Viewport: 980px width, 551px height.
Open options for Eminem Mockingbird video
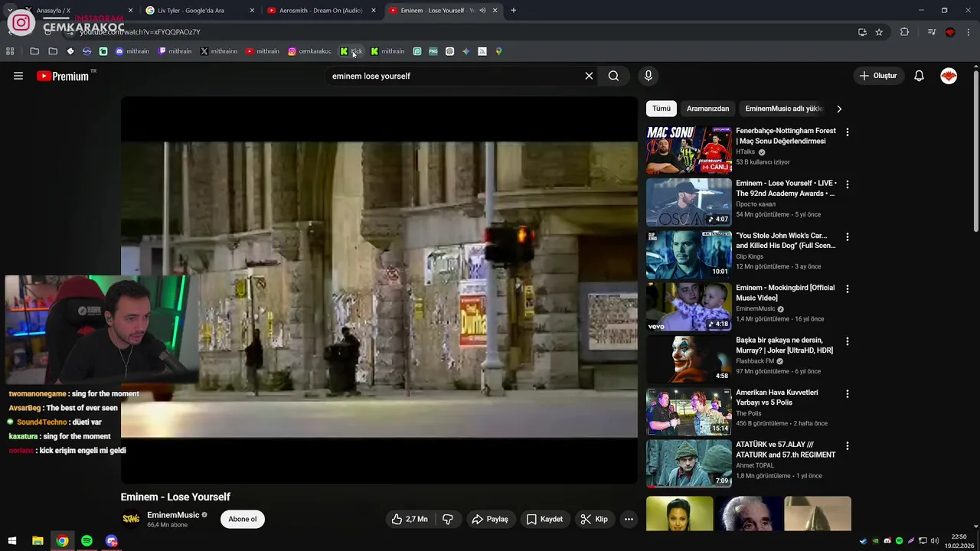click(x=847, y=289)
